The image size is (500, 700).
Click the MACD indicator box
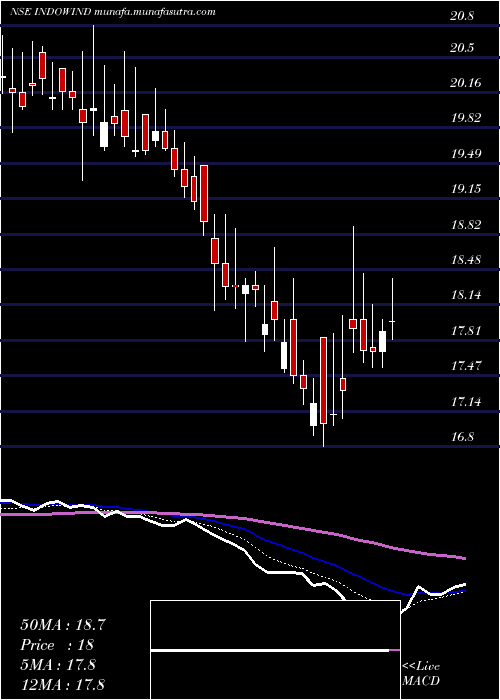[275, 650]
